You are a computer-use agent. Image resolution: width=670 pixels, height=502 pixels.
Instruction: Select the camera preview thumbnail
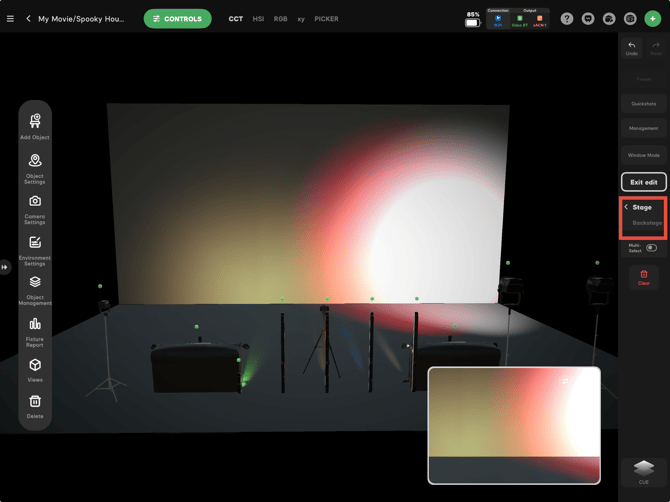pos(514,426)
